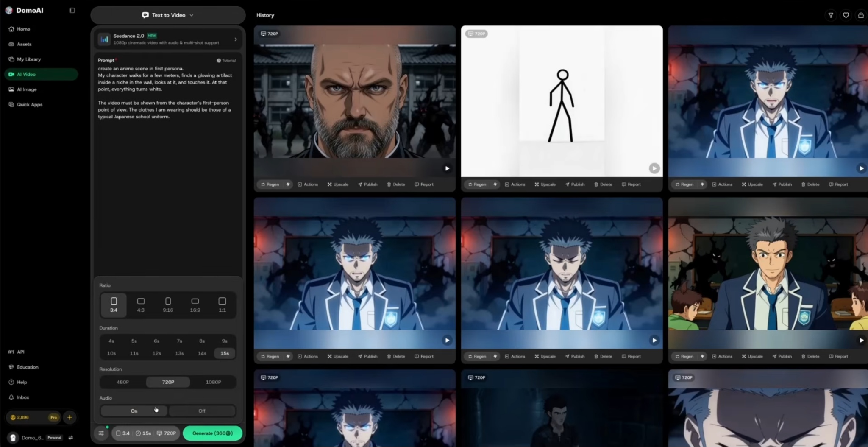Open Assets in sidebar
The image size is (868, 447).
click(x=41, y=44)
